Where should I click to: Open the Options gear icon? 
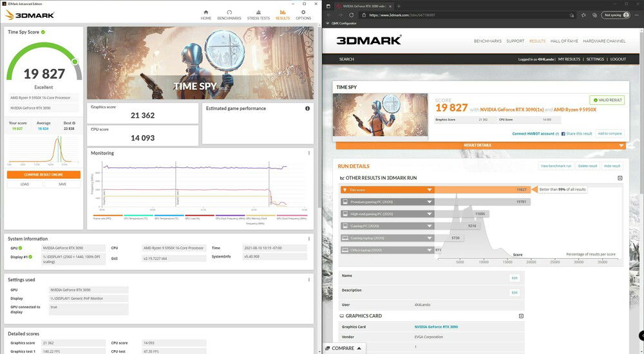pos(303,14)
